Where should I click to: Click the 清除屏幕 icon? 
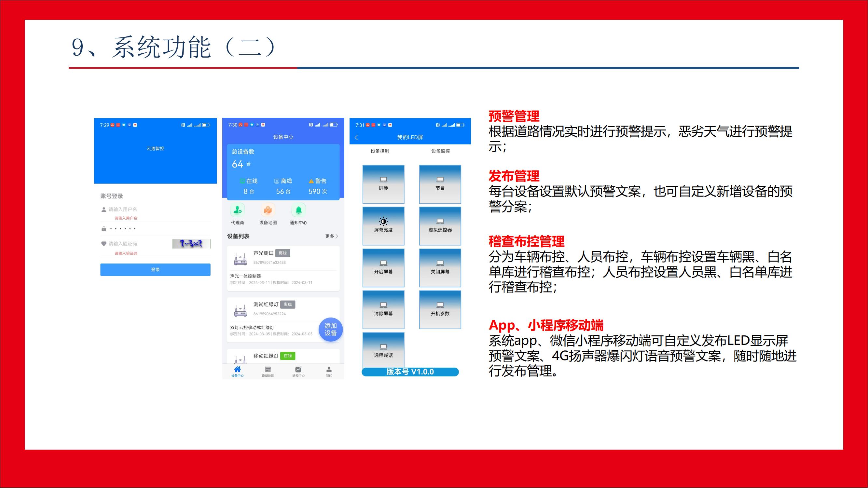(383, 309)
